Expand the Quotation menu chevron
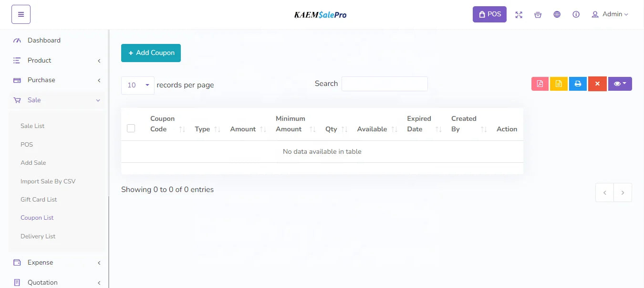Viewport: 644px width, 288px height. (99, 283)
